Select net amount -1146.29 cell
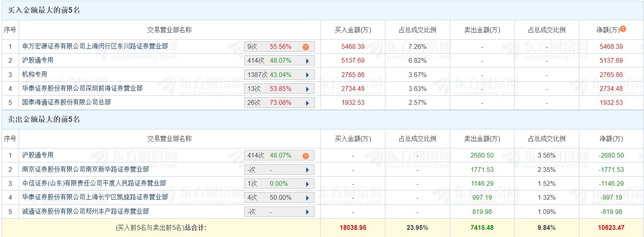 pyautogui.click(x=611, y=184)
